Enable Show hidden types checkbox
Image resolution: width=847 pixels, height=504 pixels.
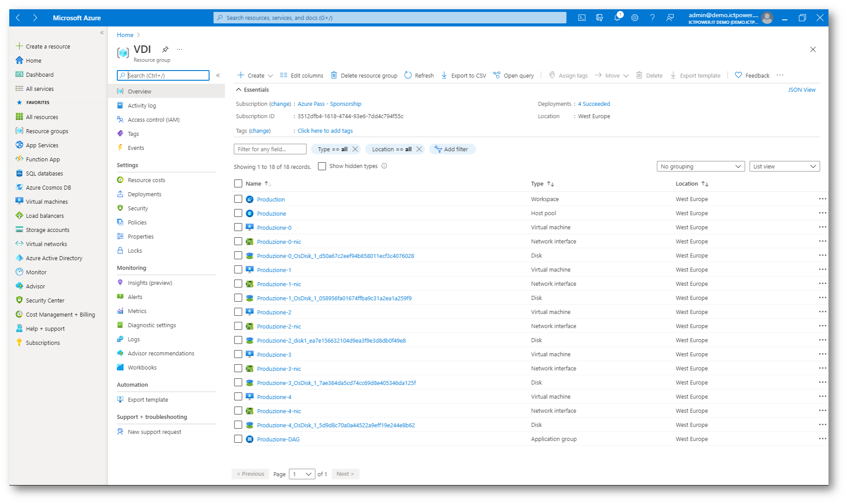[322, 166]
